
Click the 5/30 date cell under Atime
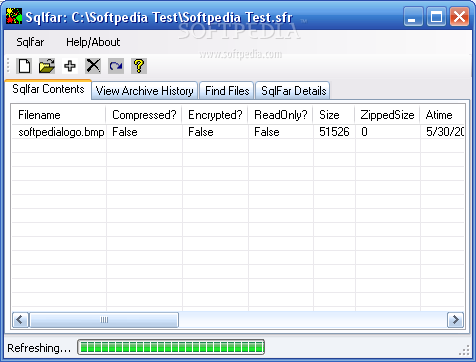(445, 132)
